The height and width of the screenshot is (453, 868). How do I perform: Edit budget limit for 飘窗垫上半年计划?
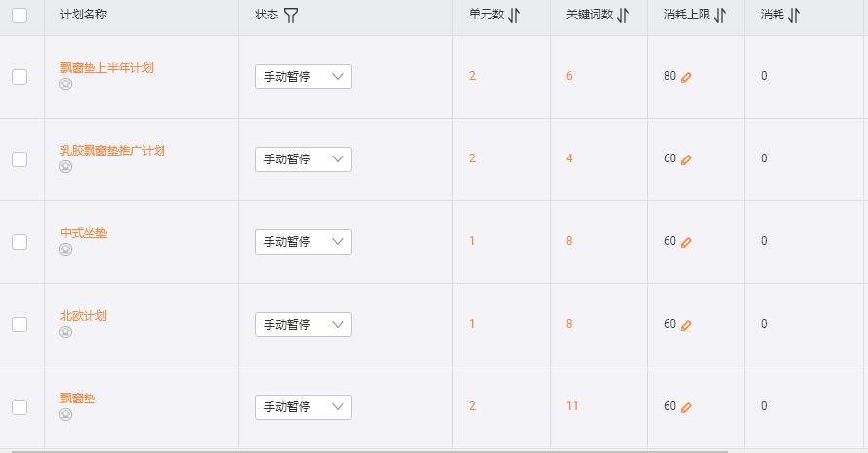pyautogui.click(x=686, y=77)
